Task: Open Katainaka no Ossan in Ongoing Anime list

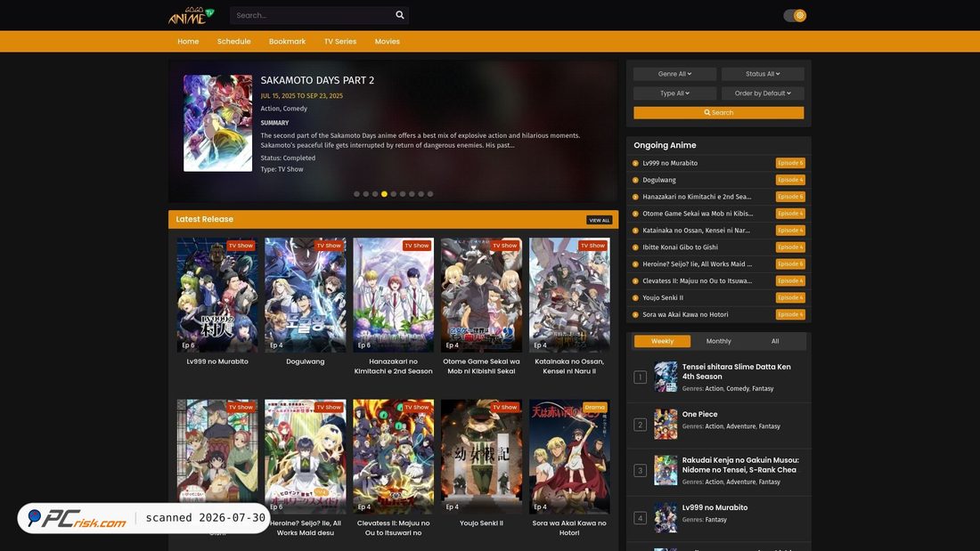Action: 697,231
